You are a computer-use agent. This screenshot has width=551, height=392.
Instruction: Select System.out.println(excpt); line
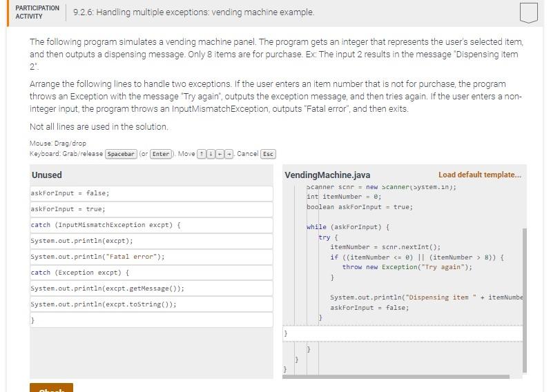click(151, 241)
